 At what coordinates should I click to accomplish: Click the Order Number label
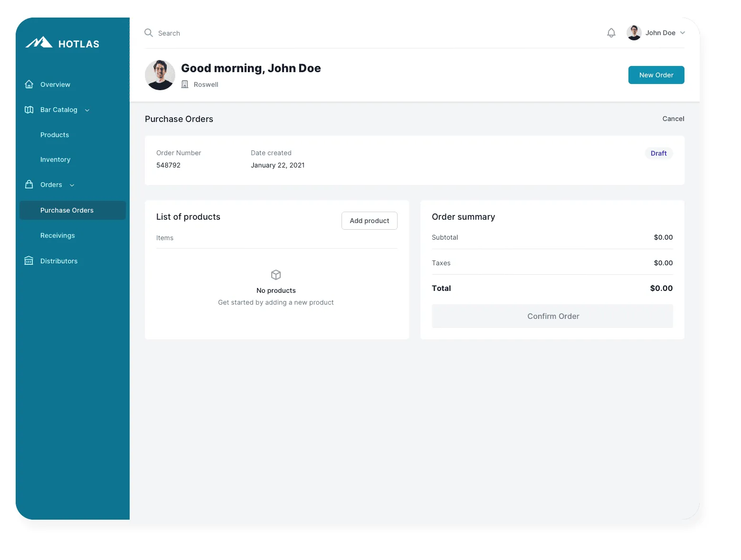pos(179,153)
